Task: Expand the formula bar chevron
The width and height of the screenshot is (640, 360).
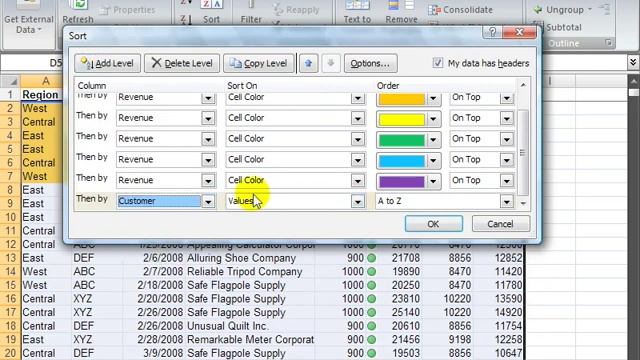Action: coord(633,62)
